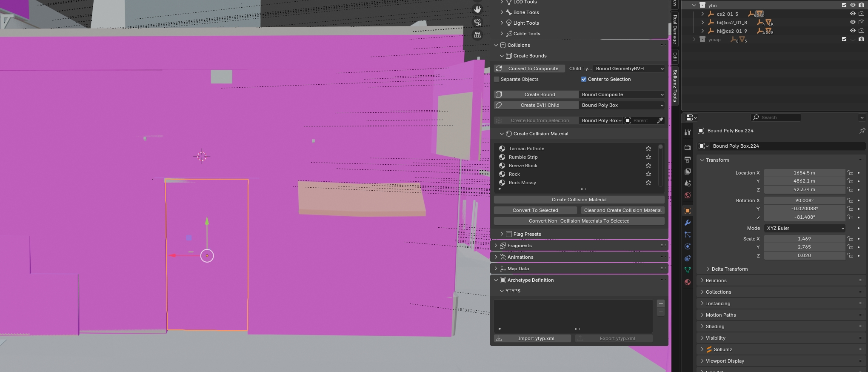This screenshot has width=868, height=372.
Task: Click the Scale X value field
Action: click(804, 239)
